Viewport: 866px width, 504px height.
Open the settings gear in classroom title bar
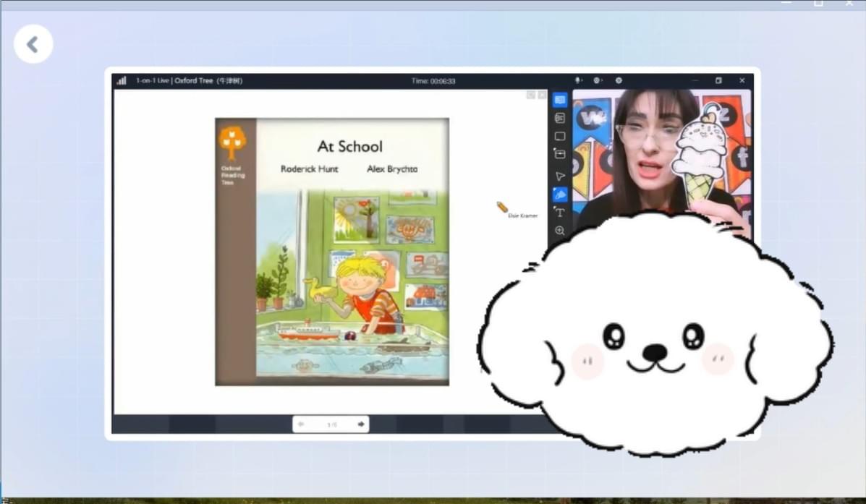pos(619,80)
